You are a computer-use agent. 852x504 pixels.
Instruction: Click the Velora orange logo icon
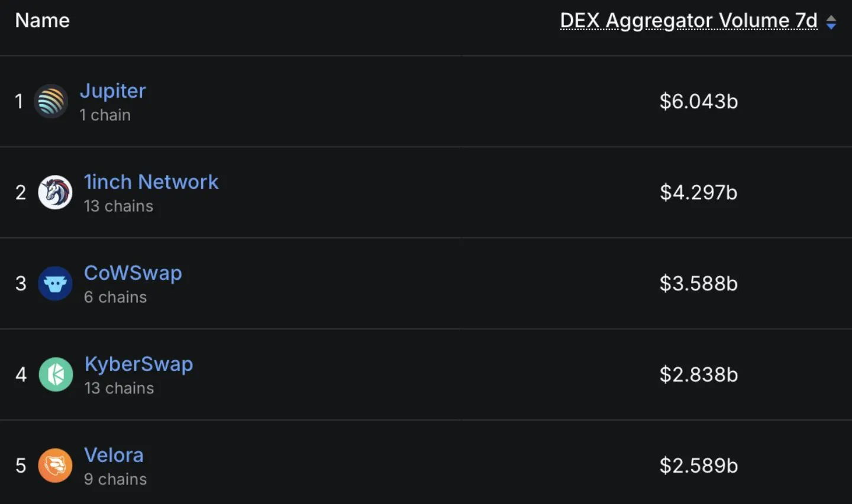point(55,466)
